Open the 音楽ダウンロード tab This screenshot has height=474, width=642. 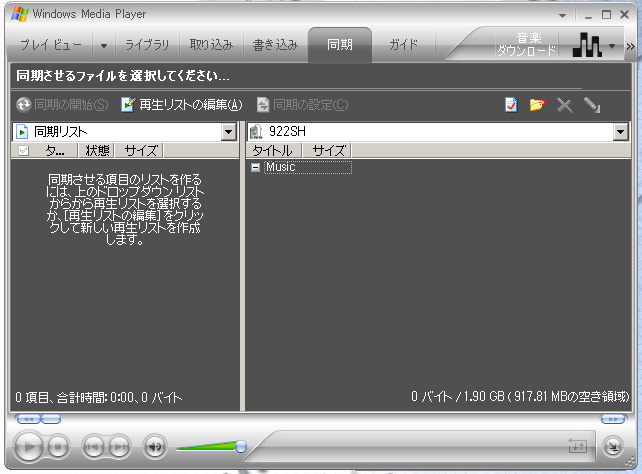[527, 44]
